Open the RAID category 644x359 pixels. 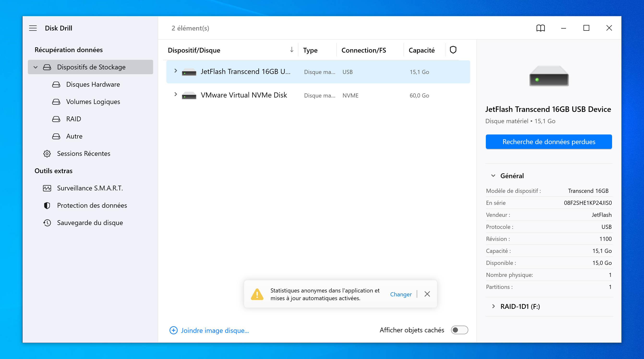[73, 119]
